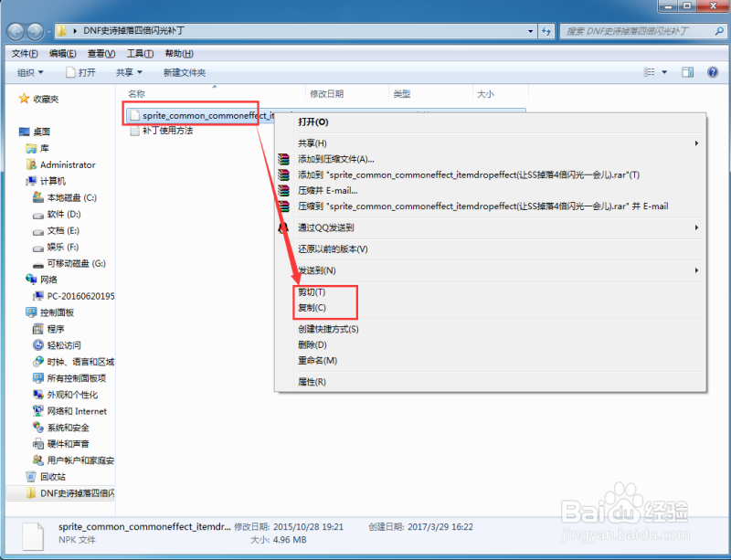This screenshot has height=560, width=731.
Task: Select 删除(D) in context menu
Action: (x=313, y=345)
